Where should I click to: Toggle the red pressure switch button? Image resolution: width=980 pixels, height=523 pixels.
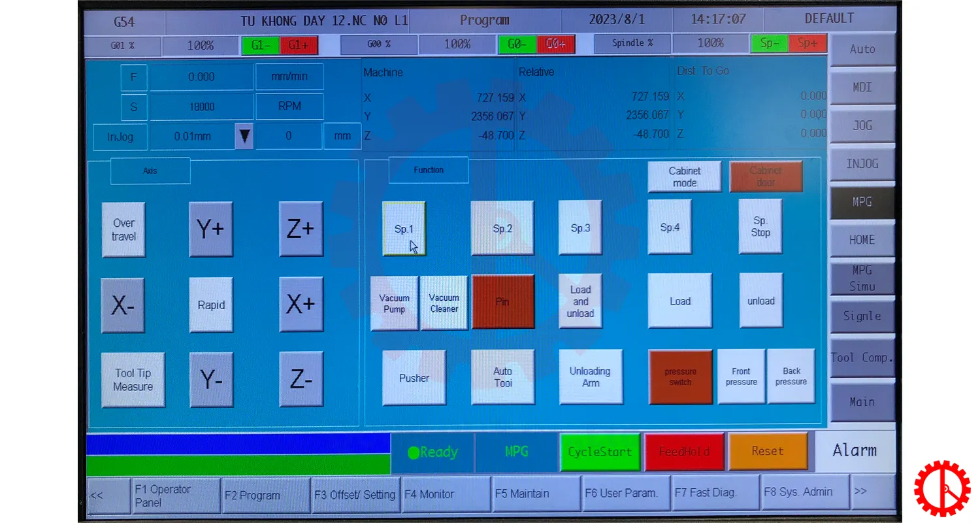pyautogui.click(x=679, y=377)
